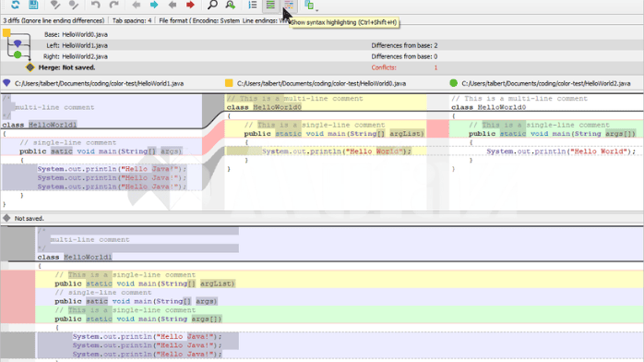Click the green circle icon beside HelloWorld2.java path
This screenshot has width=644, height=362.
pos(453,83)
